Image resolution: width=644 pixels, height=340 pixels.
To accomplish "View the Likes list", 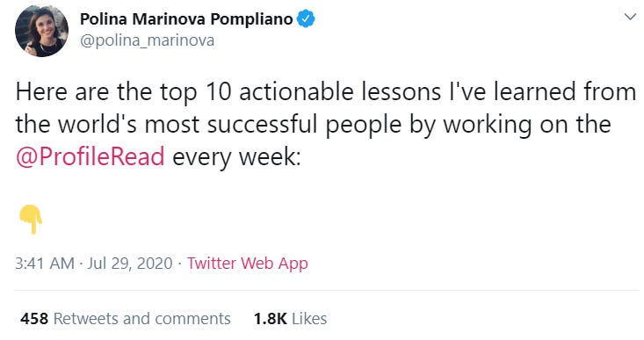I will [291, 319].
